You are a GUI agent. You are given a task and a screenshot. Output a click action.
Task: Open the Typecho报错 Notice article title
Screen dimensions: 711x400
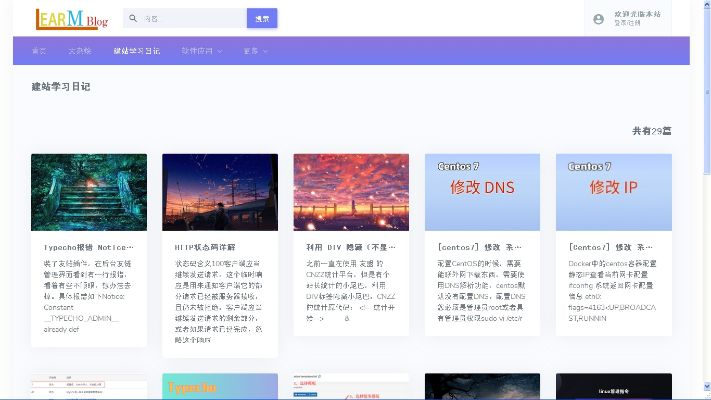tap(88, 246)
